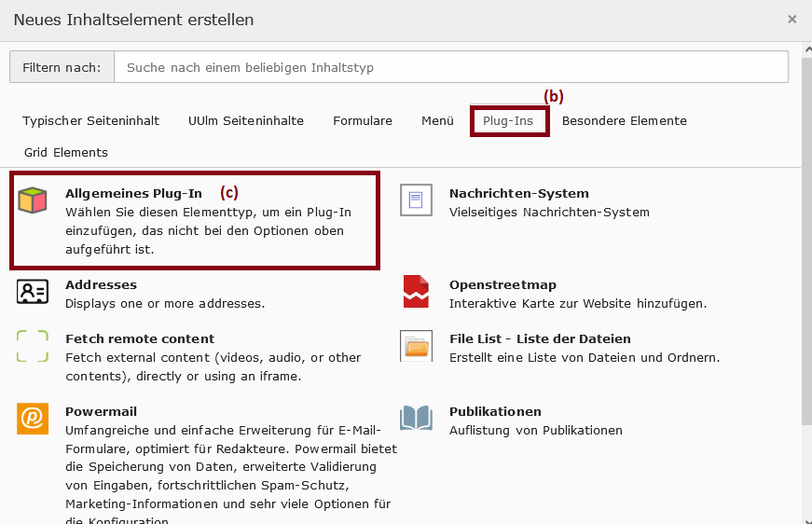Select the Addresses contact card icon
Screen dimensions: 812x524
tap(32, 292)
